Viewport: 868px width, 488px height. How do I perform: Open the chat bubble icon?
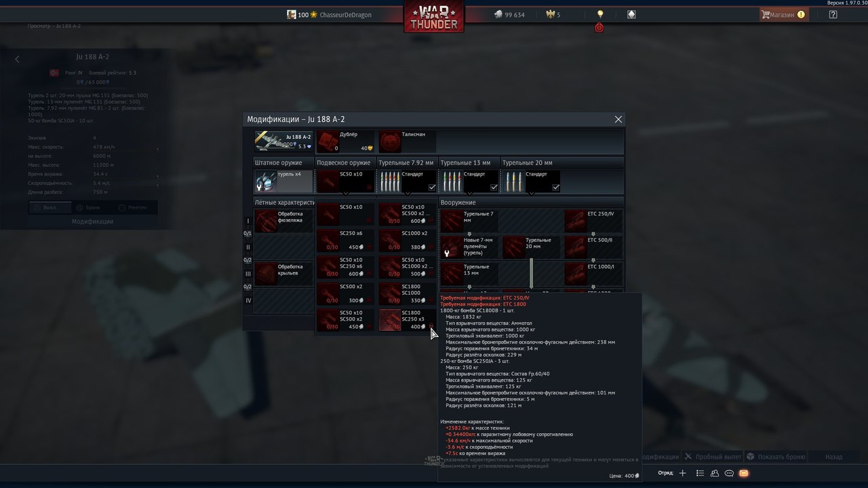click(730, 473)
